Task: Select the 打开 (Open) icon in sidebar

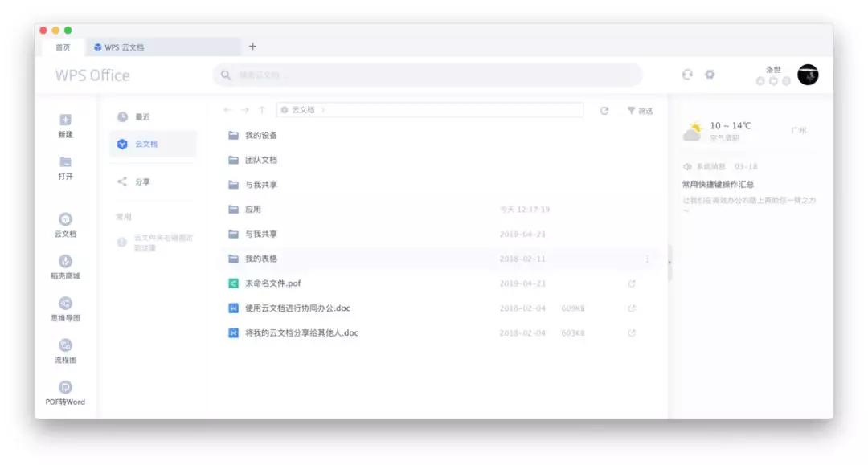Action: 66,165
